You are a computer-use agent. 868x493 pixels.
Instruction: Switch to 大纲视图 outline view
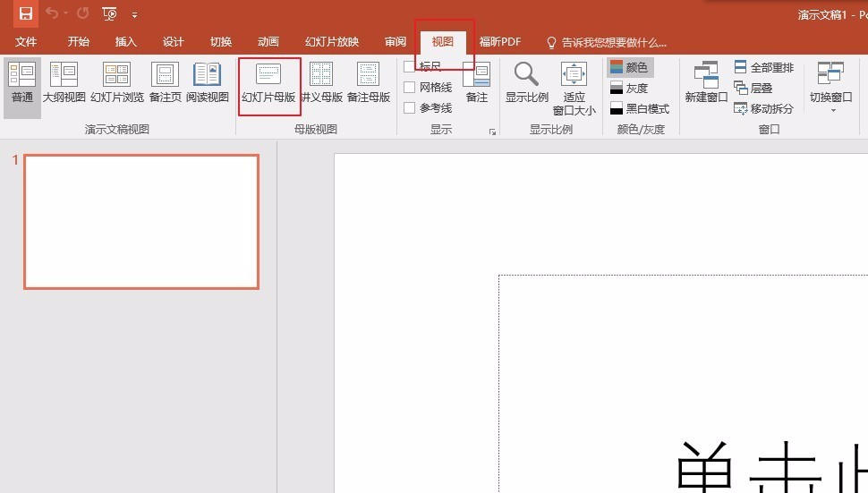(x=64, y=83)
